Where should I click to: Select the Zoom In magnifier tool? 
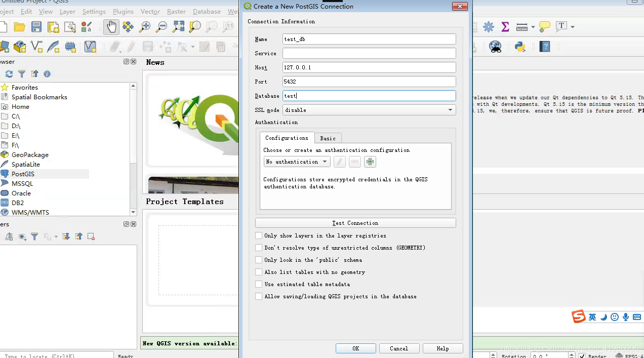(x=145, y=27)
